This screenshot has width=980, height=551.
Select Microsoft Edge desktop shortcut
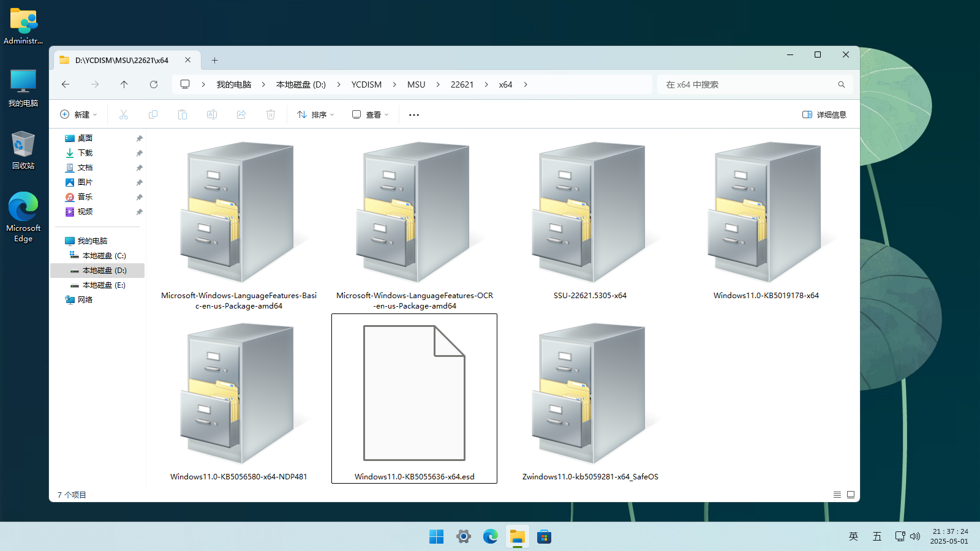coord(23,217)
